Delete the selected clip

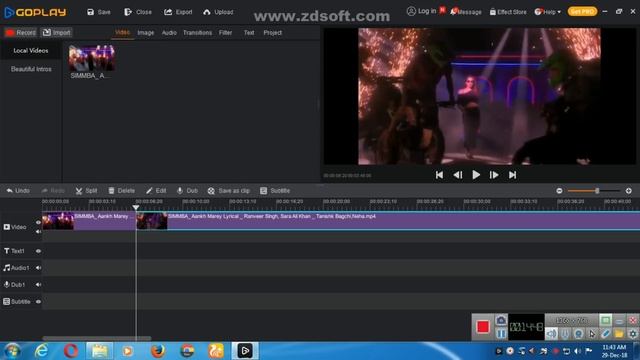[x=122, y=191]
